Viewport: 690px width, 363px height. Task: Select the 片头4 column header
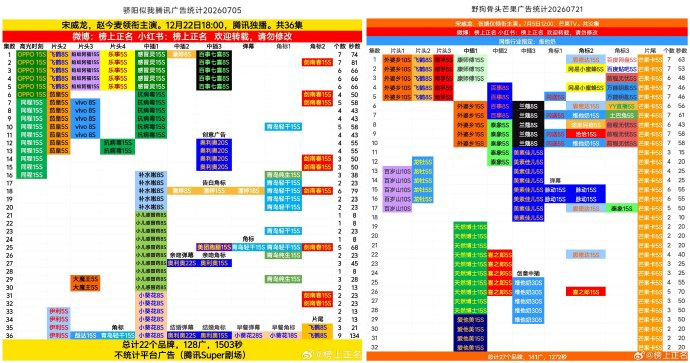point(117,46)
